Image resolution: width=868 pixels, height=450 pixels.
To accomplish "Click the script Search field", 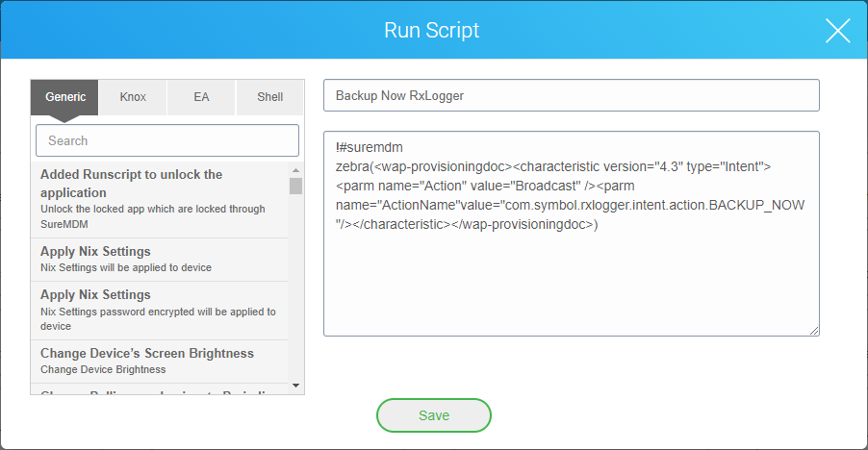I will pyautogui.click(x=167, y=140).
